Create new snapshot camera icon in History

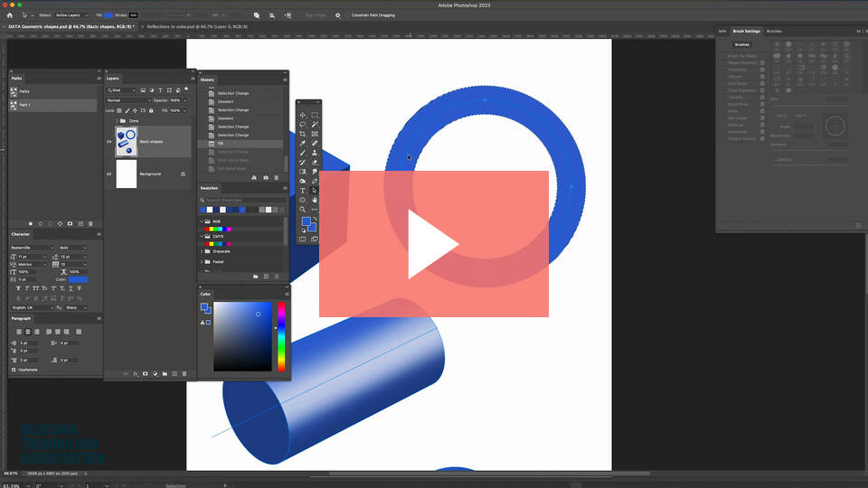tap(266, 178)
